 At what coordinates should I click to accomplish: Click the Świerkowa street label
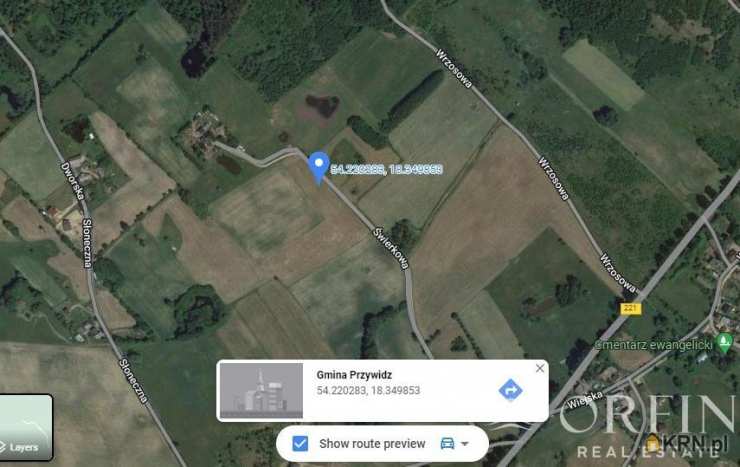(390, 248)
